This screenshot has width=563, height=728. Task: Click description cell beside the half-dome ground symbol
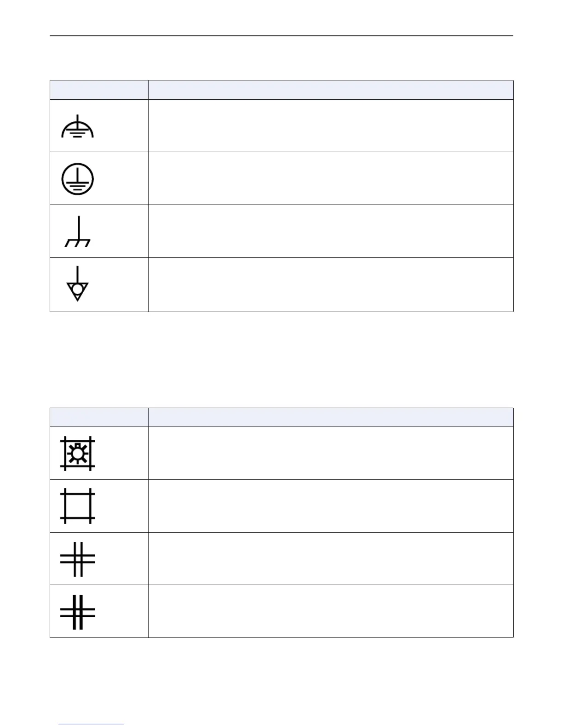(331, 126)
